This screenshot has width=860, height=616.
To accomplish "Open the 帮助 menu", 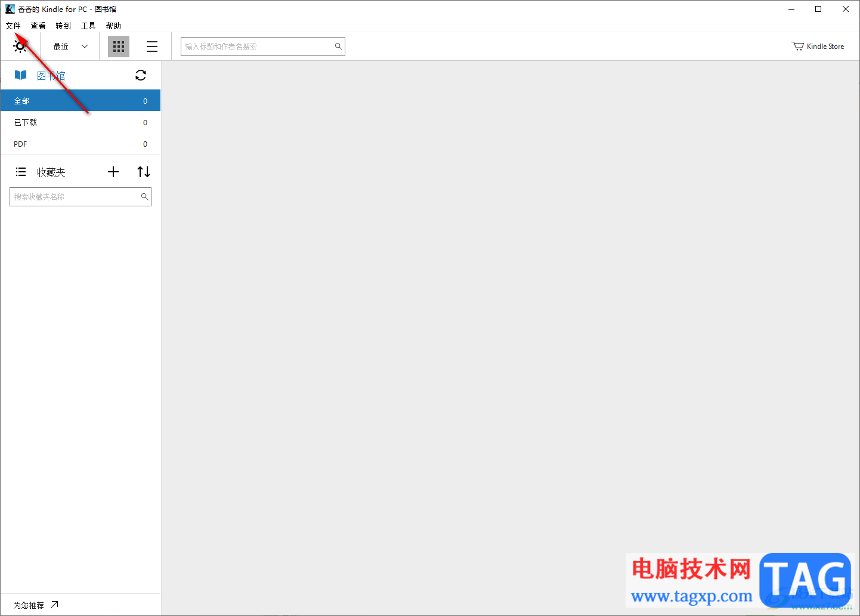I will pos(113,26).
